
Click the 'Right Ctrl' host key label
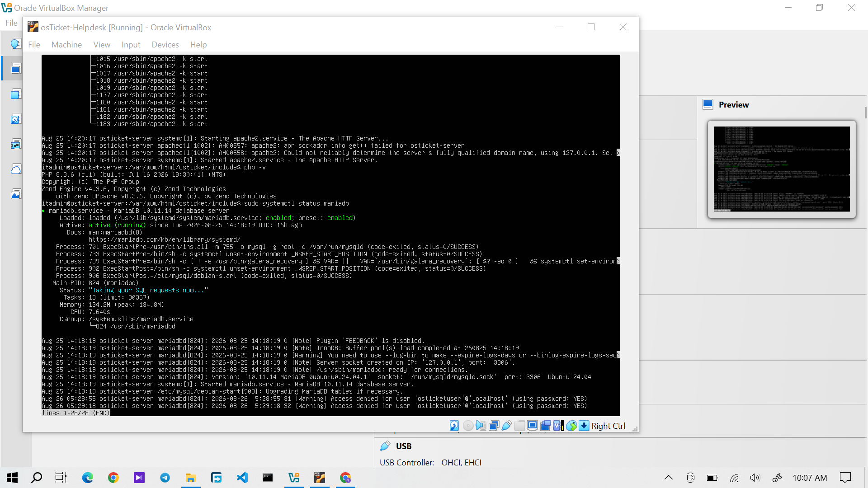(x=608, y=426)
